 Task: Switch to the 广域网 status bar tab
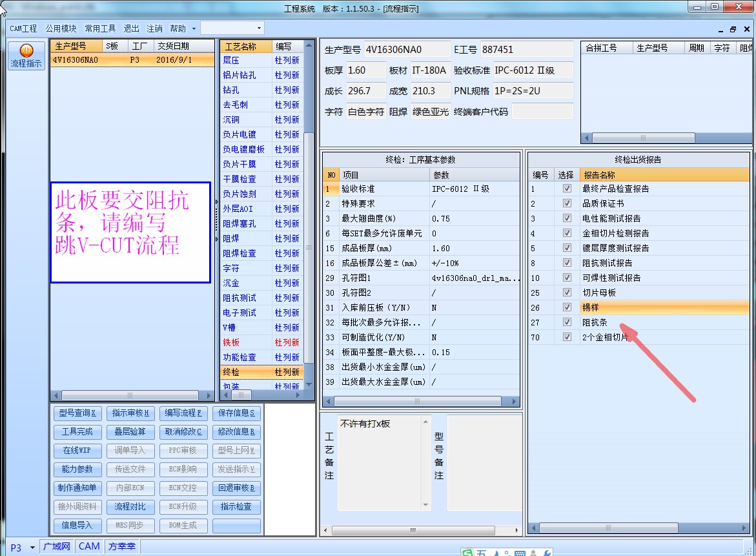[x=56, y=546]
